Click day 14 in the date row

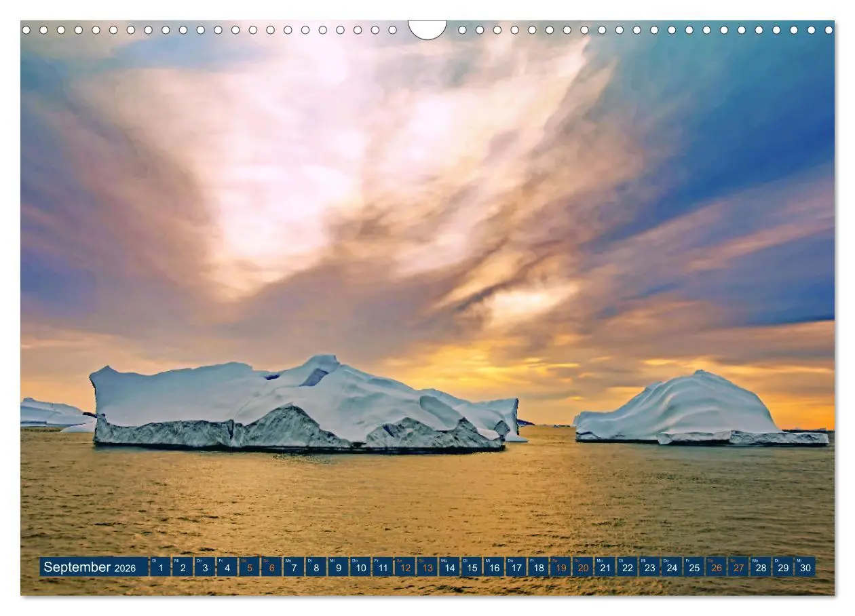click(449, 567)
